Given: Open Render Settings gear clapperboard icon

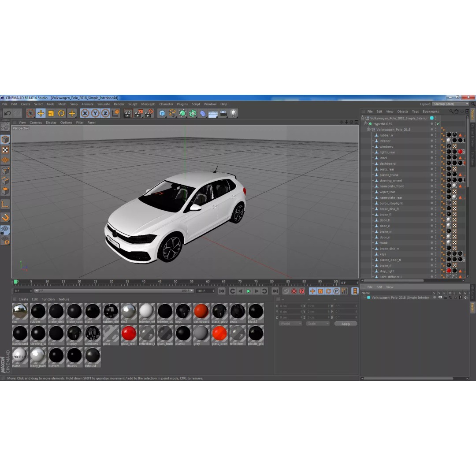Looking at the screenshot, I should click(x=149, y=113).
